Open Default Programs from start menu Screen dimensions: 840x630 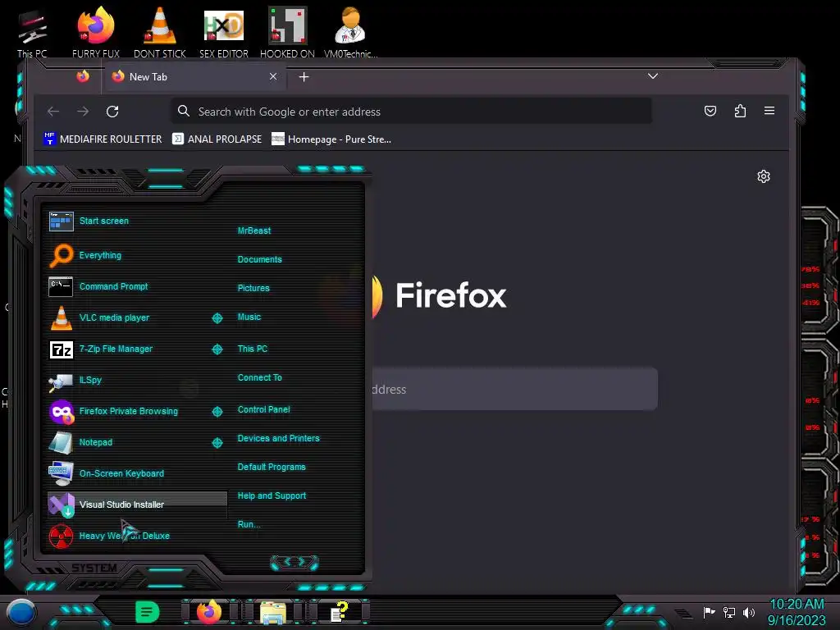pyautogui.click(x=272, y=467)
